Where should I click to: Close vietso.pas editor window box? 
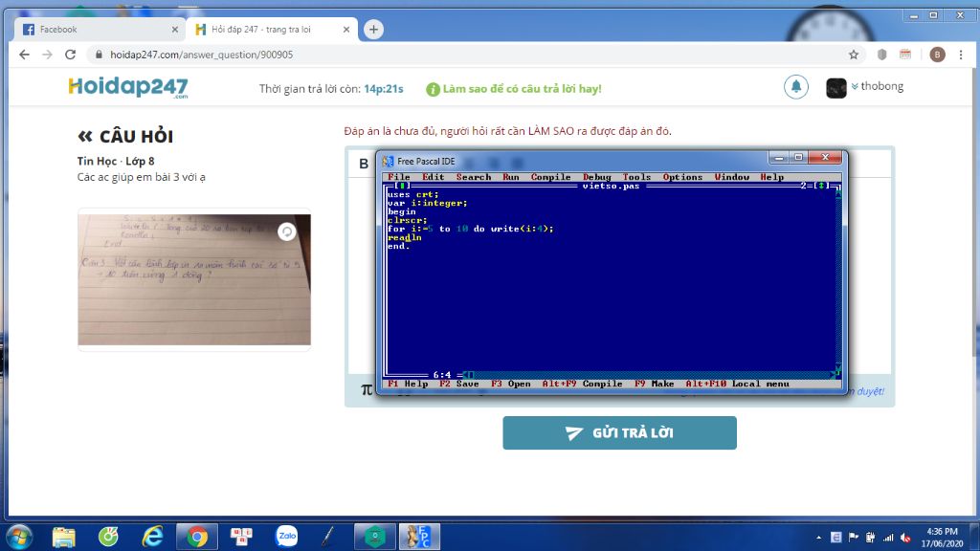(x=402, y=186)
